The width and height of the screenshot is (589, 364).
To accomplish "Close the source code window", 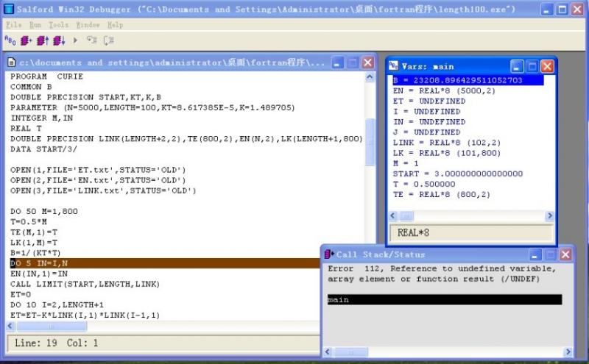I will click(x=368, y=63).
